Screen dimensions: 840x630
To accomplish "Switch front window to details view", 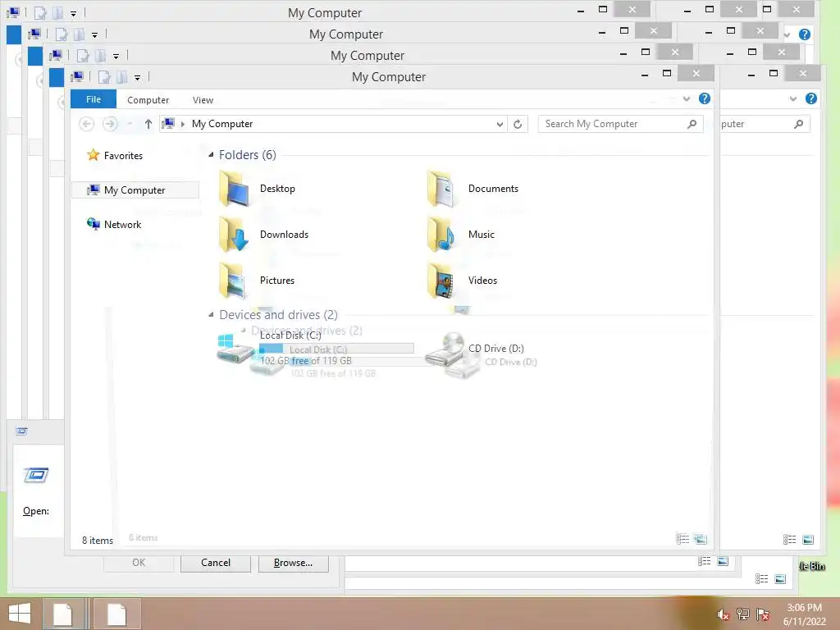I will coord(682,539).
